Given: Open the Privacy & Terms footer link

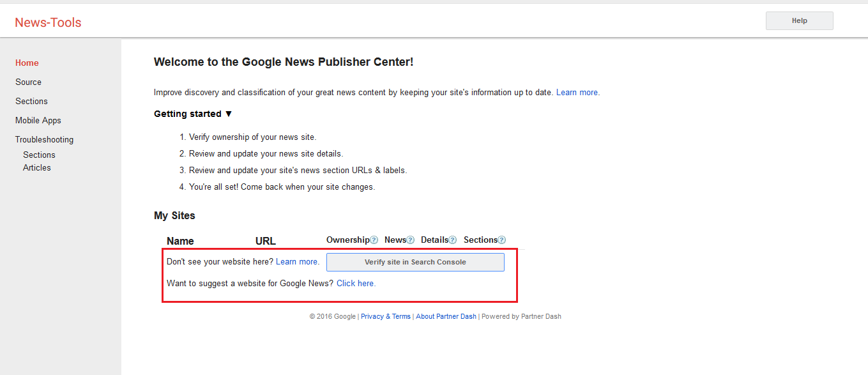Looking at the screenshot, I should [385, 316].
